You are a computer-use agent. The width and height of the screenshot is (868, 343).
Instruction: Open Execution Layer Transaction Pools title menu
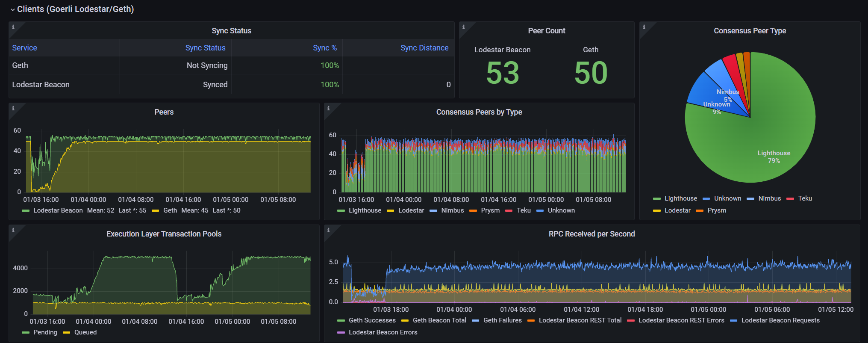point(164,234)
